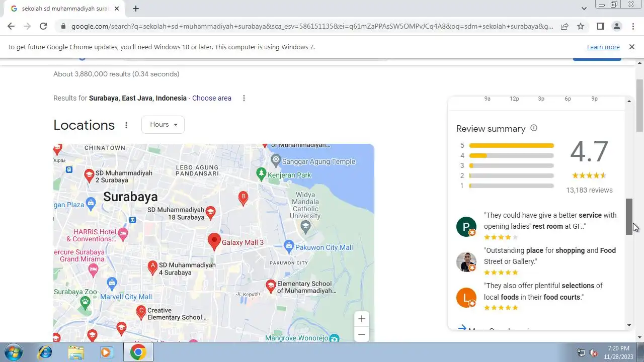This screenshot has height=362, width=644.
Task: Select the SD Muhammadiyah 2 Surabaya map pin
Action: pyautogui.click(x=89, y=175)
